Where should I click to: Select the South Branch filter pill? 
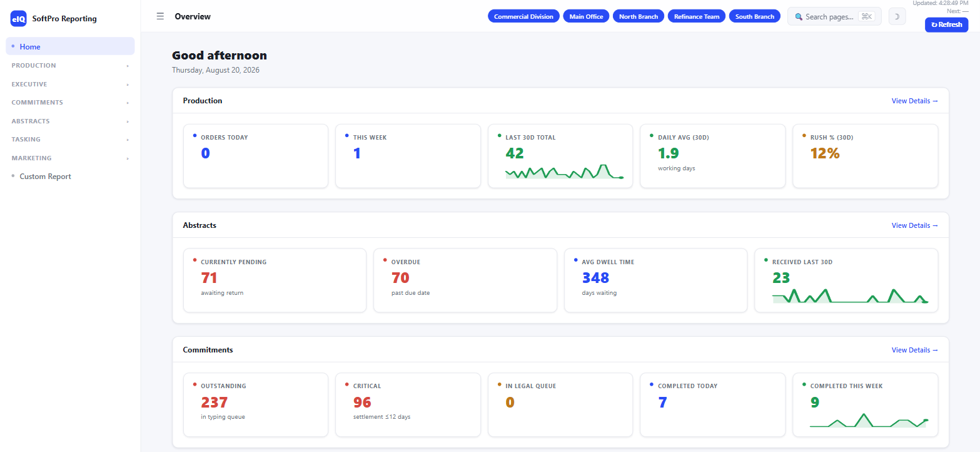(755, 16)
